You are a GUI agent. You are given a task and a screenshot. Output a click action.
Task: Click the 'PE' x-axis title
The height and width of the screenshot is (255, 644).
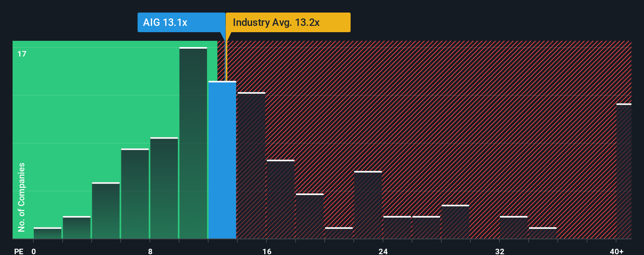pyautogui.click(x=18, y=251)
